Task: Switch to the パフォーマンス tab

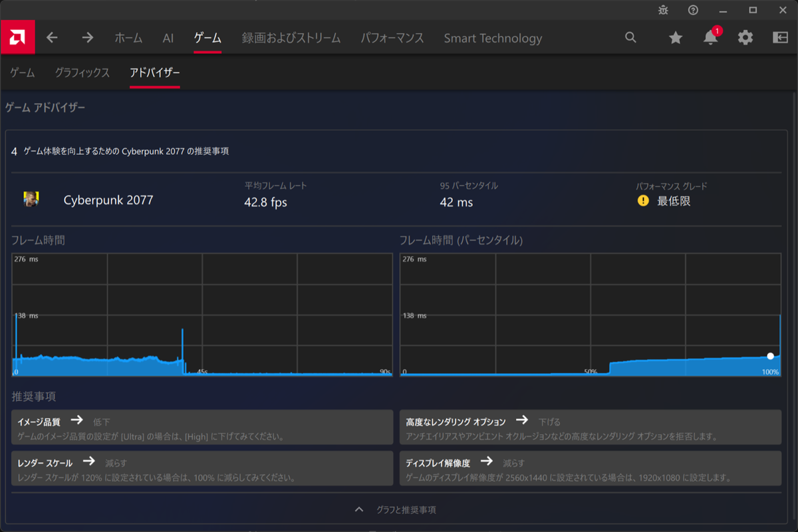Action: [x=392, y=38]
